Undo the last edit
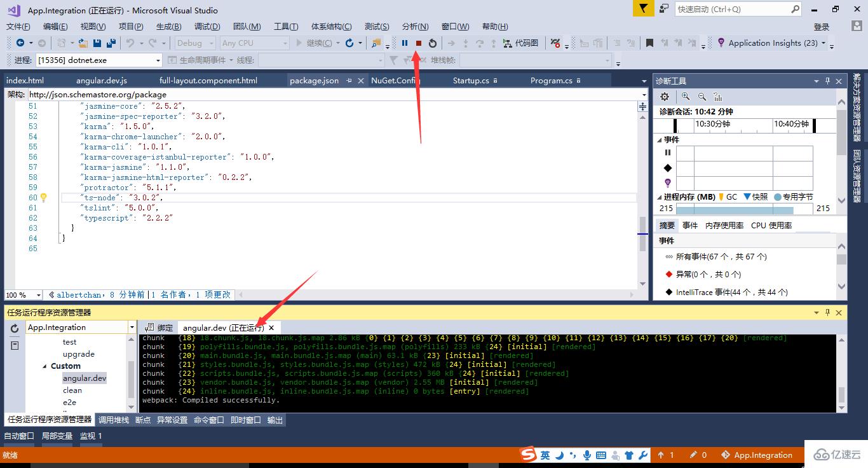Screen dimensions: 868x468 130,43
